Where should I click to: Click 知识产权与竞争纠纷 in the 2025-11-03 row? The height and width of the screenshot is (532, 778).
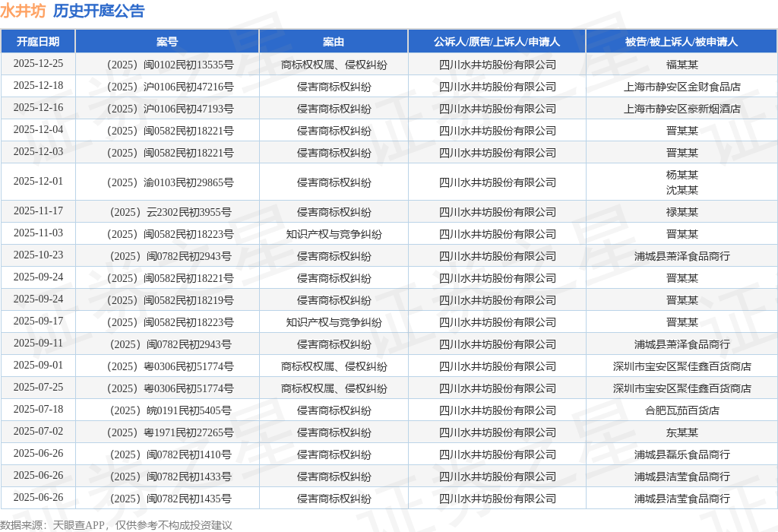point(334,234)
